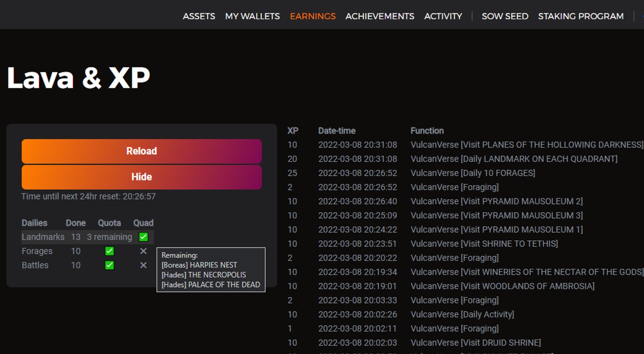Click the X mark in Forages Quad column
Image resolution: width=644 pixels, height=354 pixels.
pos(143,251)
